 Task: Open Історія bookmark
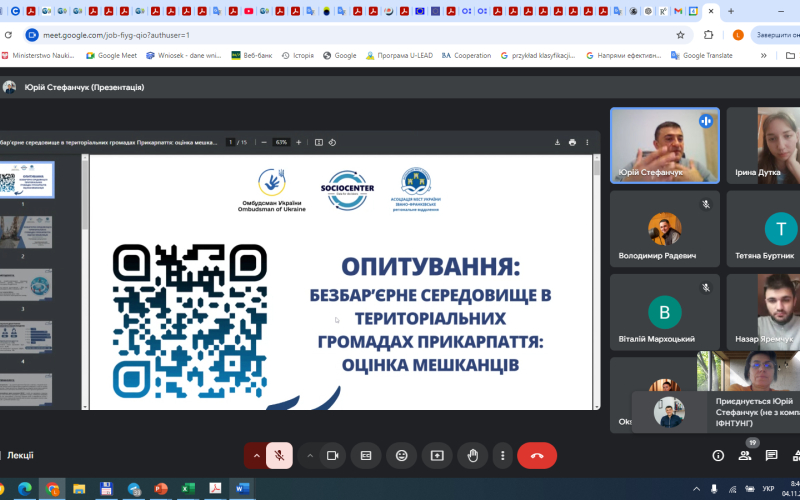tap(297, 56)
